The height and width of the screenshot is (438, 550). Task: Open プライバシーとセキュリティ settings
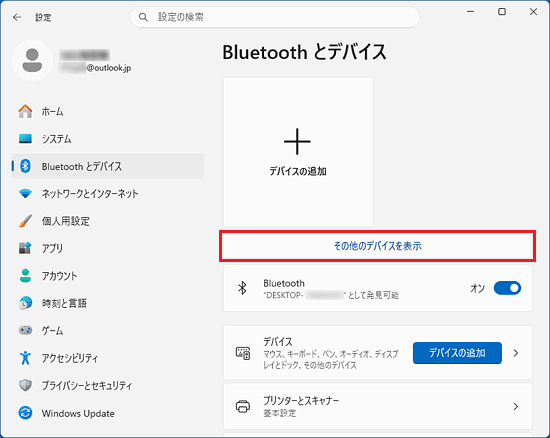[x=108, y=385]
